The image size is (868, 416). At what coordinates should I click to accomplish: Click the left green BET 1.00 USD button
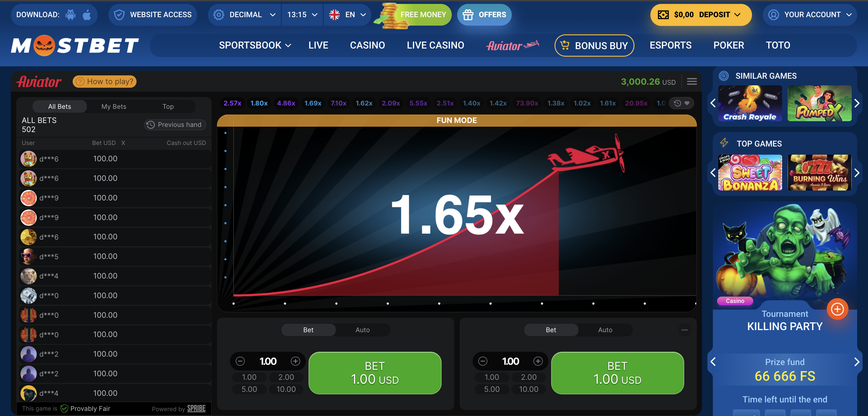click(x=375, y=373)
